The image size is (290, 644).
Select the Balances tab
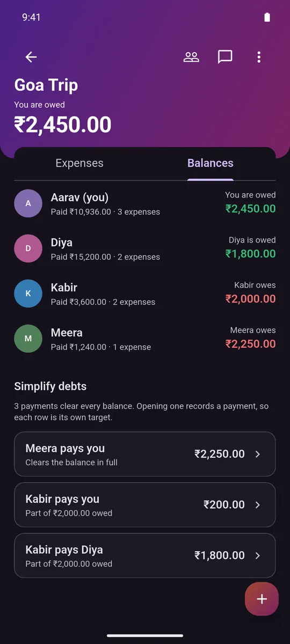(x=211, y=164)
